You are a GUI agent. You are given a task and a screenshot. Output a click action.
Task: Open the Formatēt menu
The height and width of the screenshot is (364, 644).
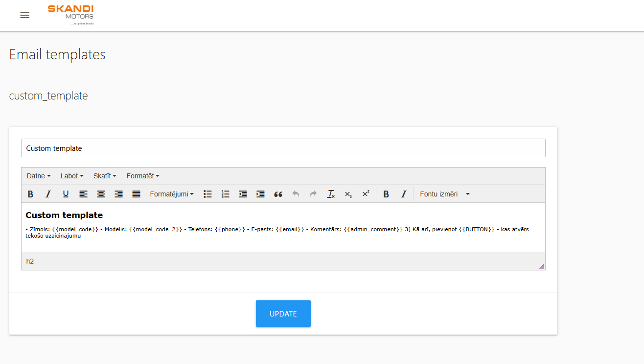pyautogui.click(x=142, y=176)
